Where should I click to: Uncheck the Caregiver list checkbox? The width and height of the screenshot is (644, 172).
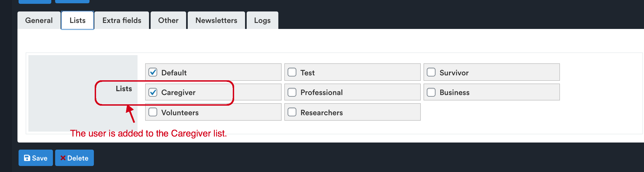coord(153,92)
